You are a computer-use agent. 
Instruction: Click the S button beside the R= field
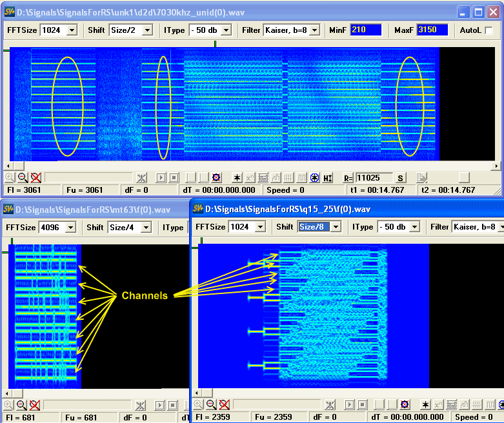click(x=400, y=178)
